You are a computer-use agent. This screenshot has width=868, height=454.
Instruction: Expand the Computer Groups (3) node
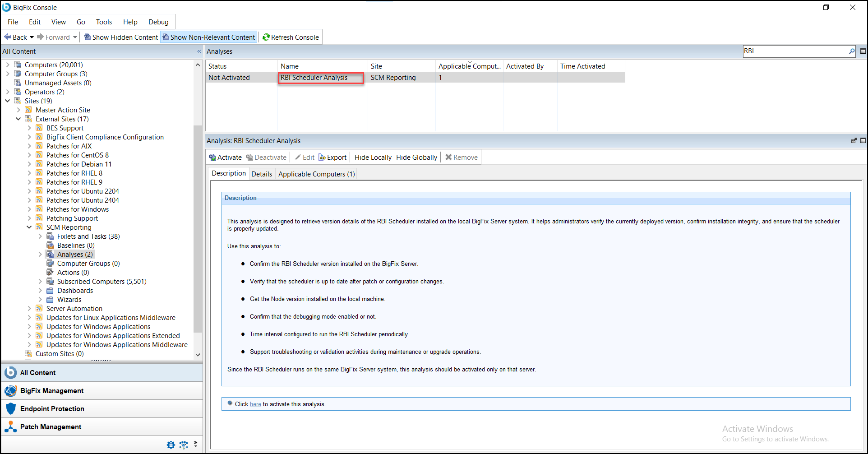click(x=8, y=74)
